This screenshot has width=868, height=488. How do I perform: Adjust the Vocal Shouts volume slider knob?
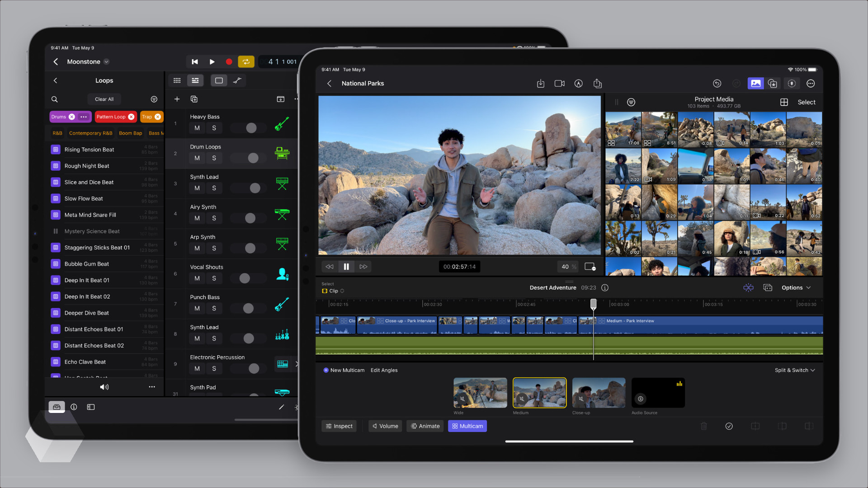point(245,278)
